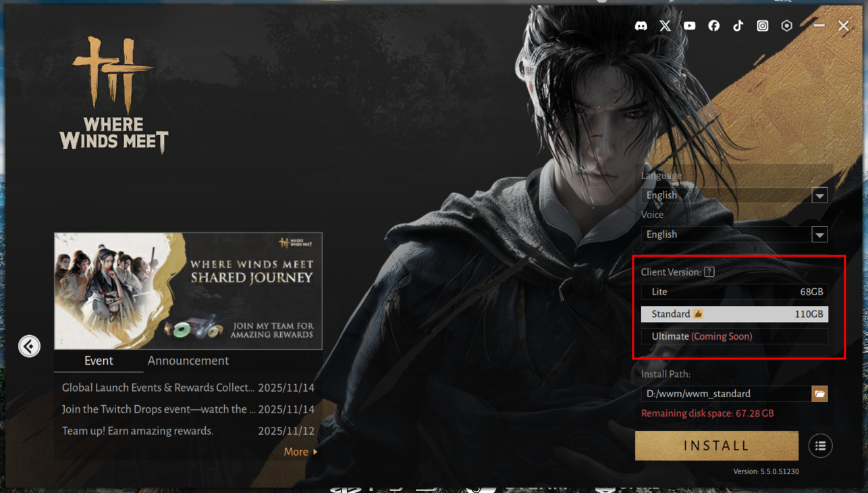Click the Client Version help question mark
This screenshot has width=868, height=493.
click(x=709, y=272)
